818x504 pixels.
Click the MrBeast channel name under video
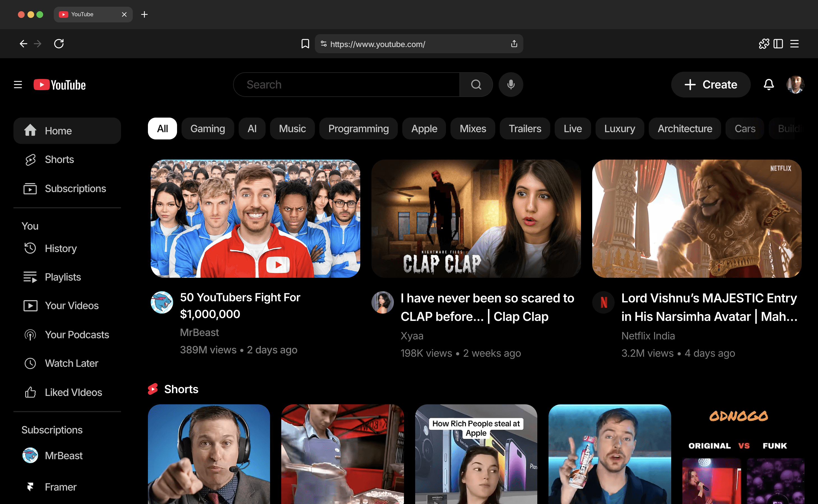[199, 333]
